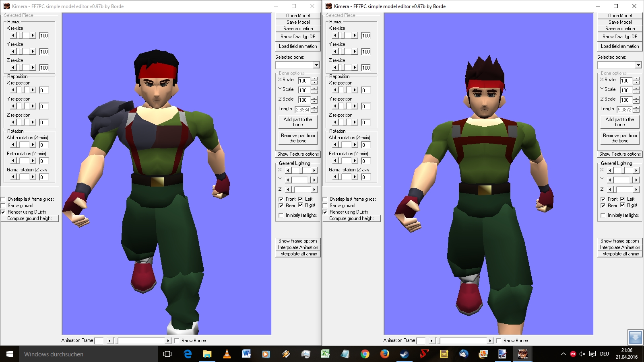Open the Action Center notifications icon

tap(592, 354)
